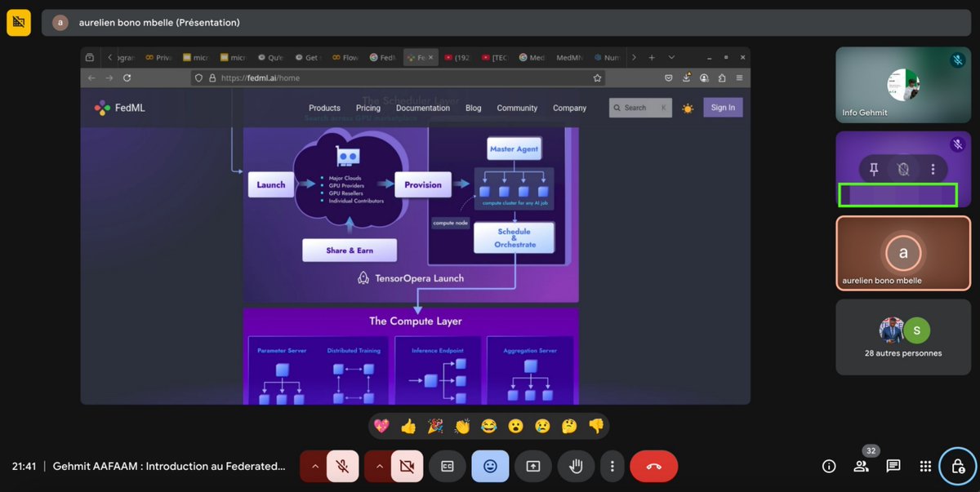Open microphone options chevron

(314, 467)
